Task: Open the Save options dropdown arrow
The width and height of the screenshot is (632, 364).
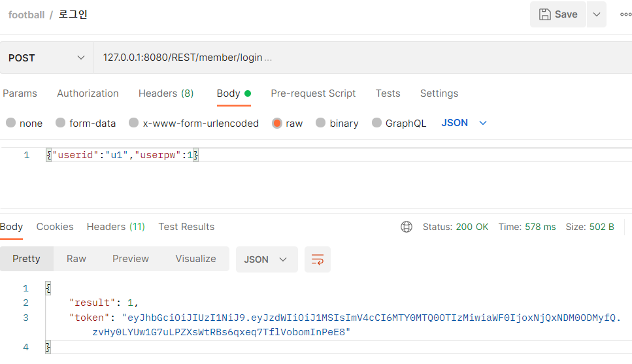Action: pyautogui.click(x=597, y=14)
